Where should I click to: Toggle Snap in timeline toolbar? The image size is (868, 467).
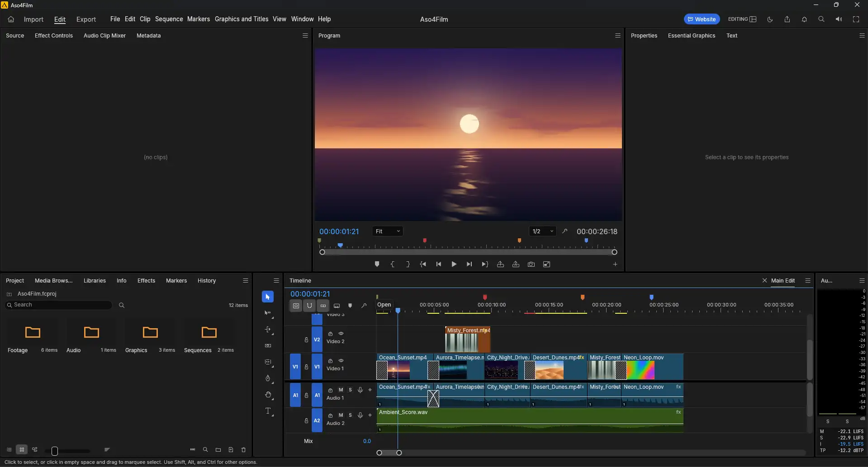coord(309,306)
